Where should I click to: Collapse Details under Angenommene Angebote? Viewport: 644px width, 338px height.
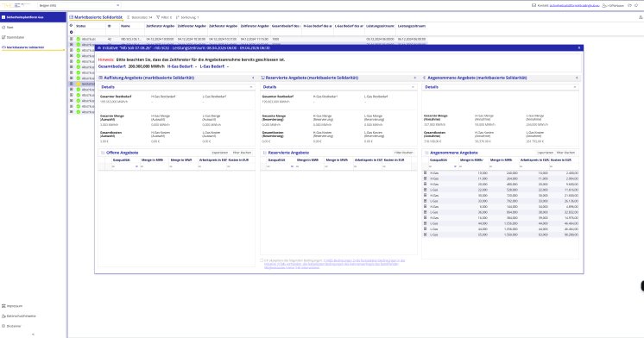(x=575, y=87)
